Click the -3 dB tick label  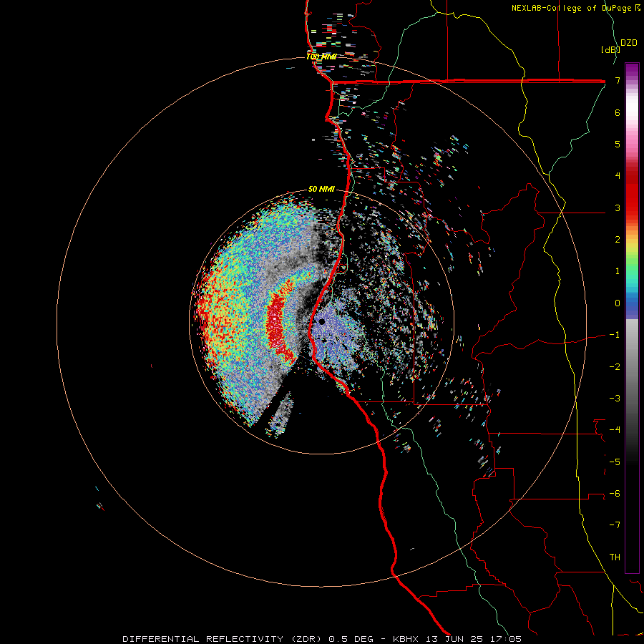coord(615,398)
